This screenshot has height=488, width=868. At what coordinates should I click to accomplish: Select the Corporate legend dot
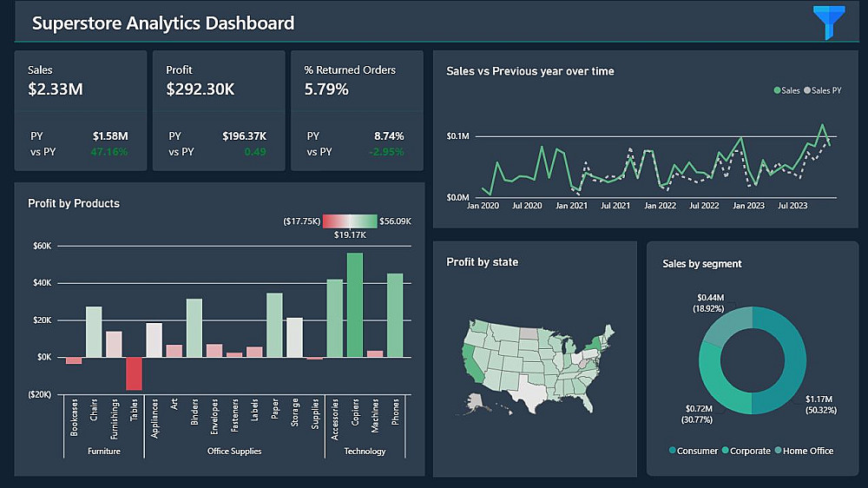pos(725,451)
